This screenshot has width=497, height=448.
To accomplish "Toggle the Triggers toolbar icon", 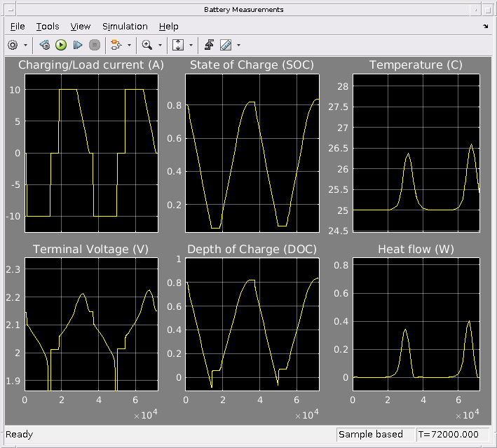I will coord(209,45).
